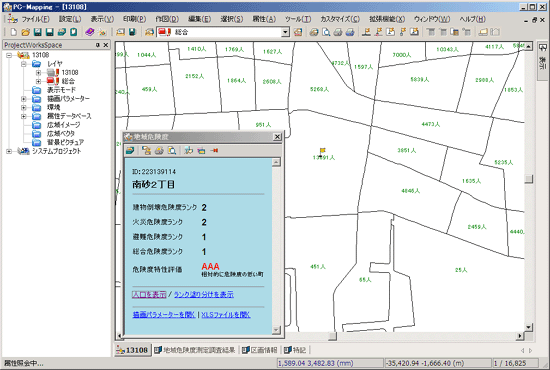550x370 pixels.
Task: Click the first orange flag tool icon
Action: [367, 32]
